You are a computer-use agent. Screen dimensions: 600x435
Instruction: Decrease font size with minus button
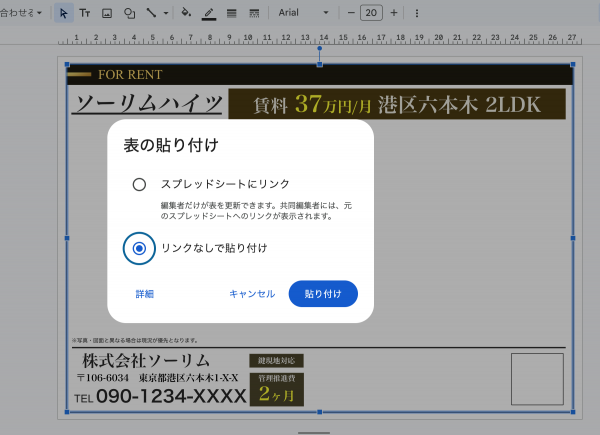click(x=351, y=13)
